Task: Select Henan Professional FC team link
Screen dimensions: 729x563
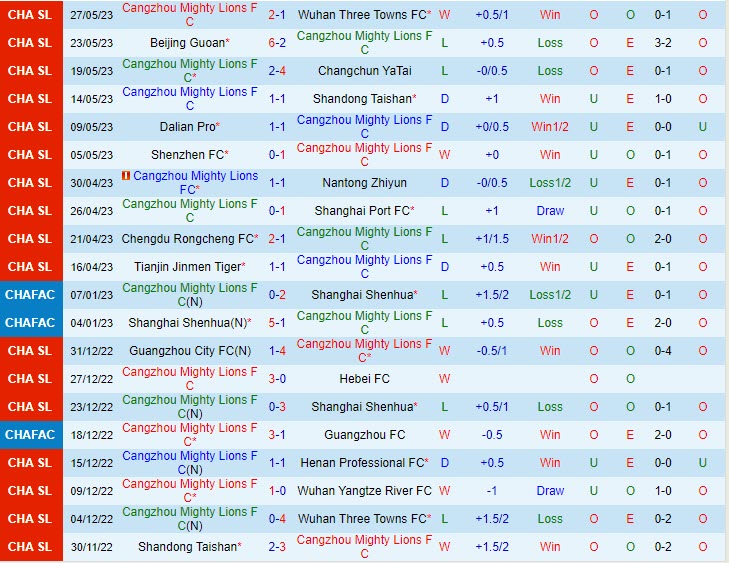Action: [x=362, y=463]
